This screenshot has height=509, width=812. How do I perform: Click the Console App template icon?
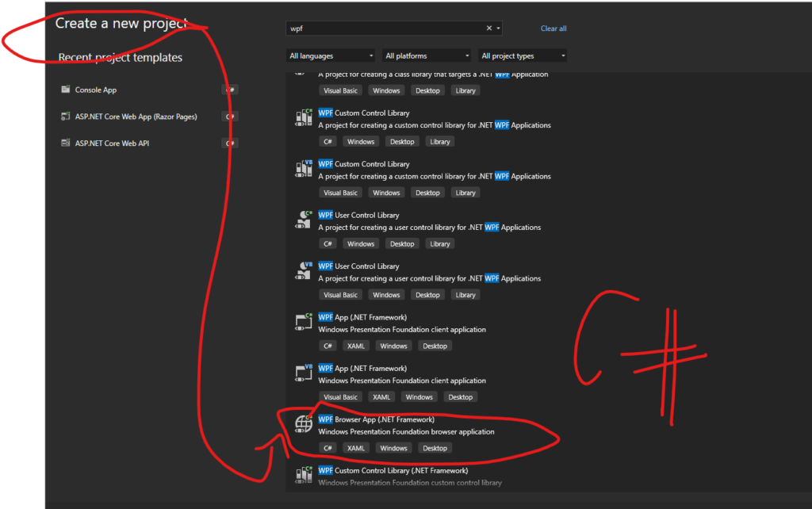(x=66, y=90)
